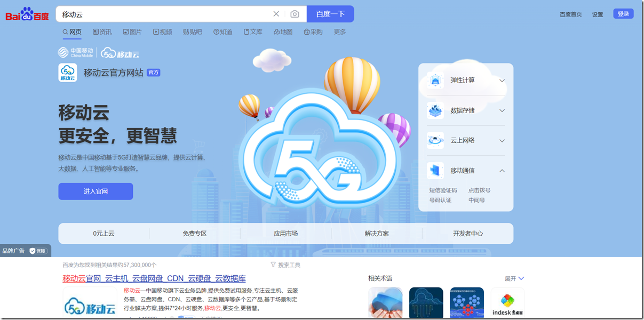
Task: Open the 设置 link
Action: pyautogui.click(x=598, y=14)
